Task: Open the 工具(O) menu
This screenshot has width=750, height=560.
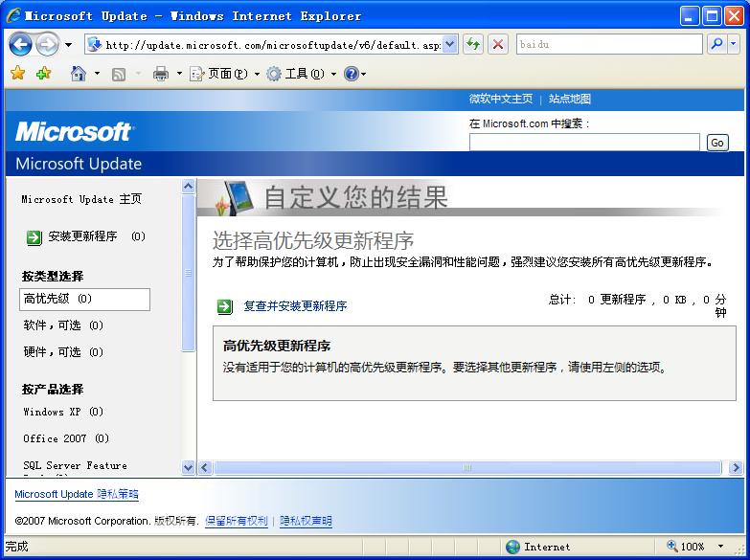Action: [302, 74]
